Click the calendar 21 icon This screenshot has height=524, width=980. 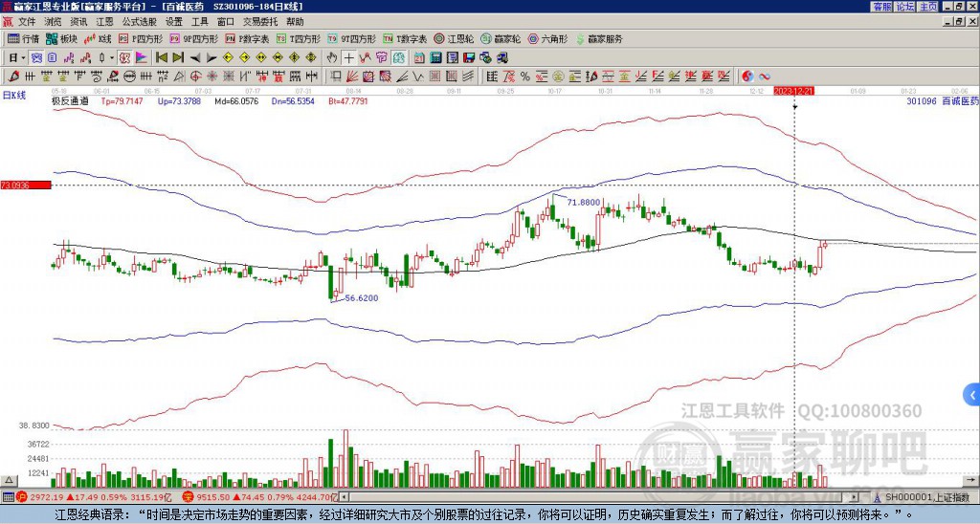point(419,58)
